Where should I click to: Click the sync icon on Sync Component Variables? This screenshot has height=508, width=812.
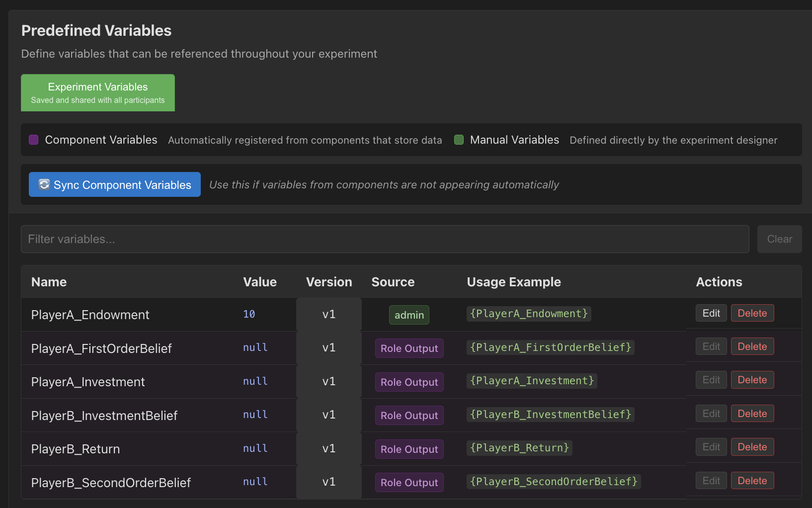(x=44, y=184)
